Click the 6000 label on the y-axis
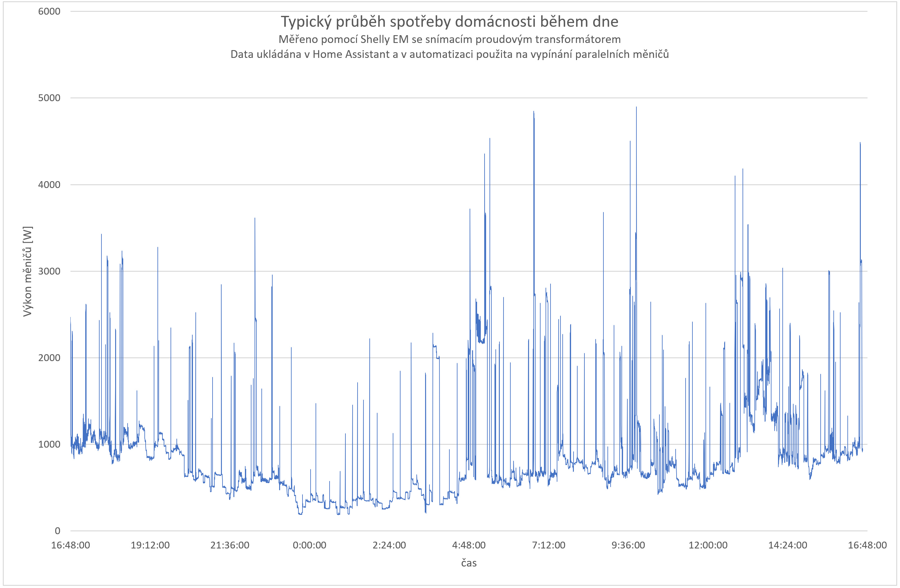This screenshot has height=588, width=900. pyautogui.click(x=49, y=11)
